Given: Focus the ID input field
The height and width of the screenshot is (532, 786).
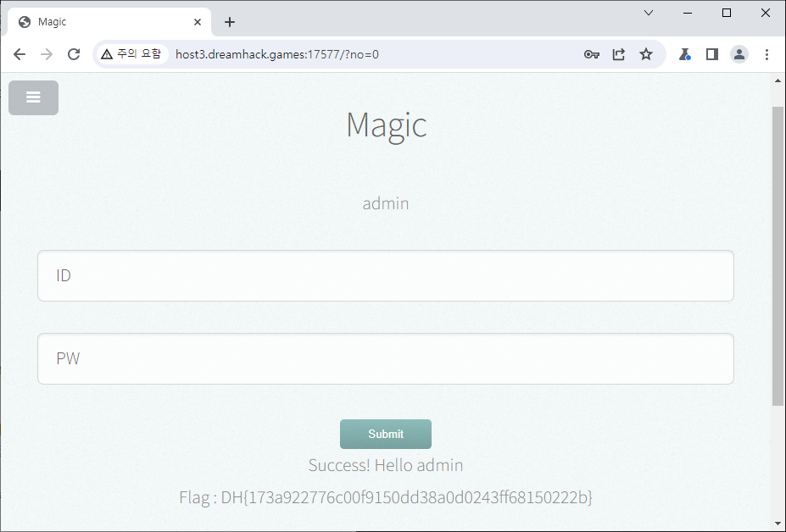Looking at the screenshot, I should pos(385,275).
